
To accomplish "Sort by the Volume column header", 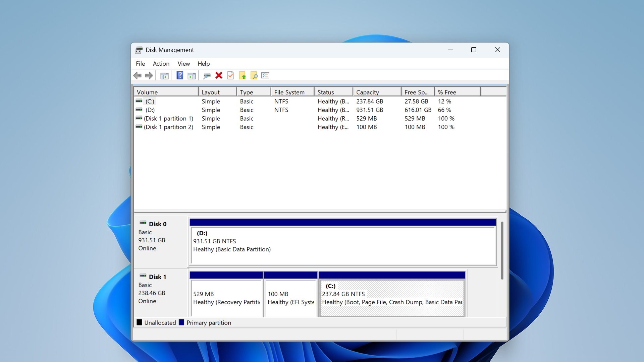I will coord(166,92).
